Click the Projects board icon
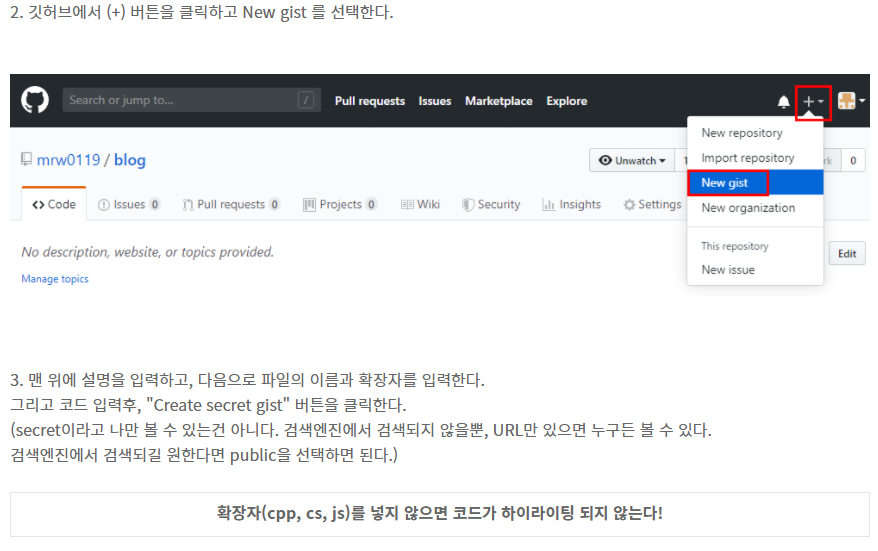 click(x=309, y=205)
